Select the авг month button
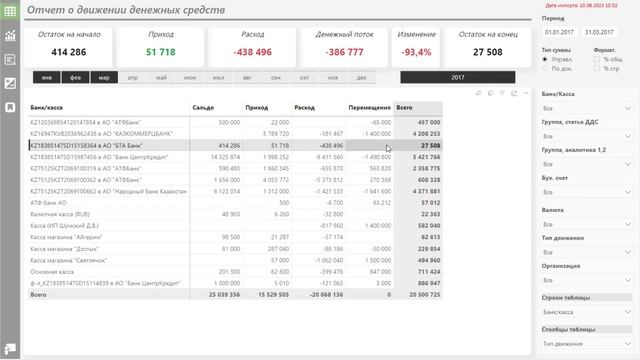The width and height of the screenshot is (640, 360). click(247, 77)
